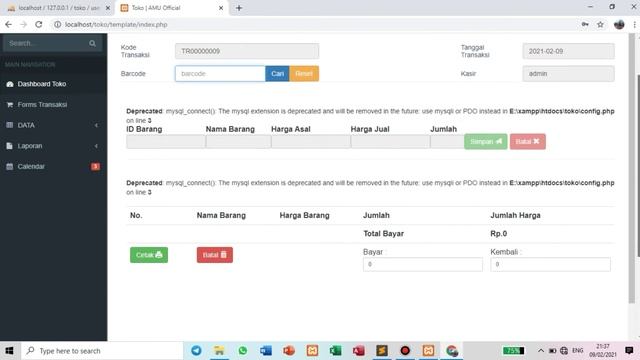Screen dimensions: 640x360
Task: Click the browser forward arrow
Action: click(x=24, y=24)
